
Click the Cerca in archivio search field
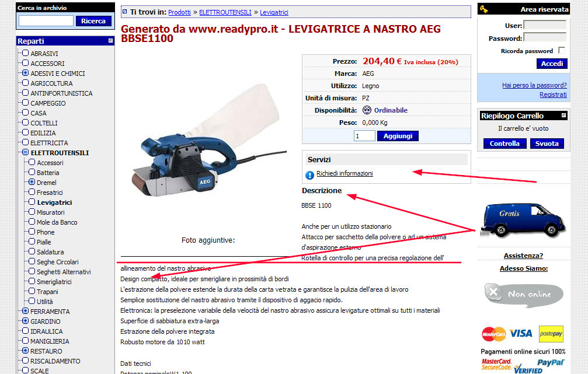(46, 21)
